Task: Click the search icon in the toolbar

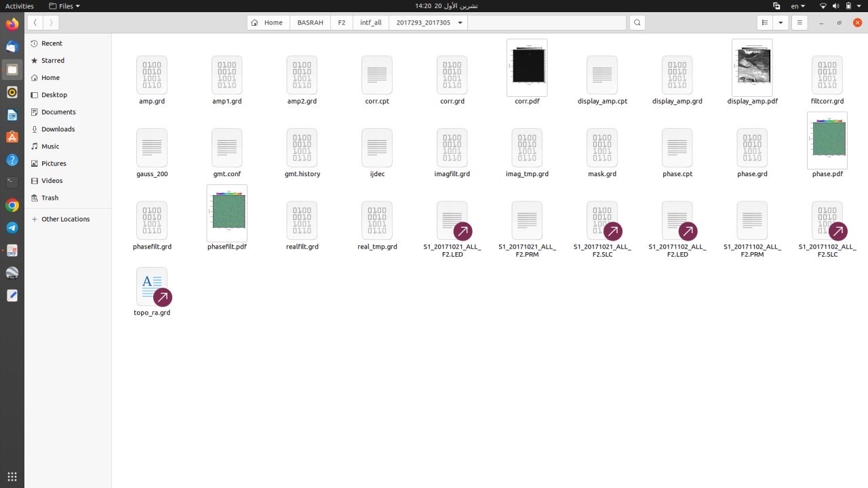Action: (x=636, y=22)
